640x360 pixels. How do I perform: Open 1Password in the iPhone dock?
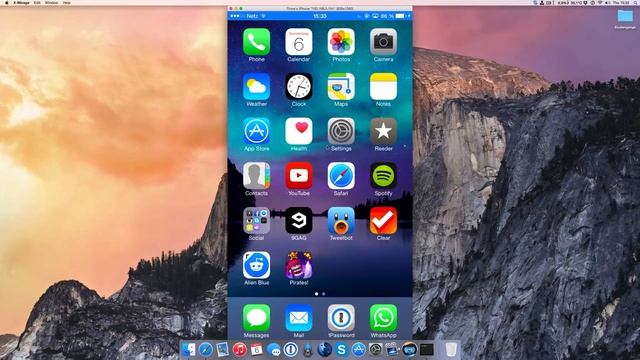[x=341, y=318]
